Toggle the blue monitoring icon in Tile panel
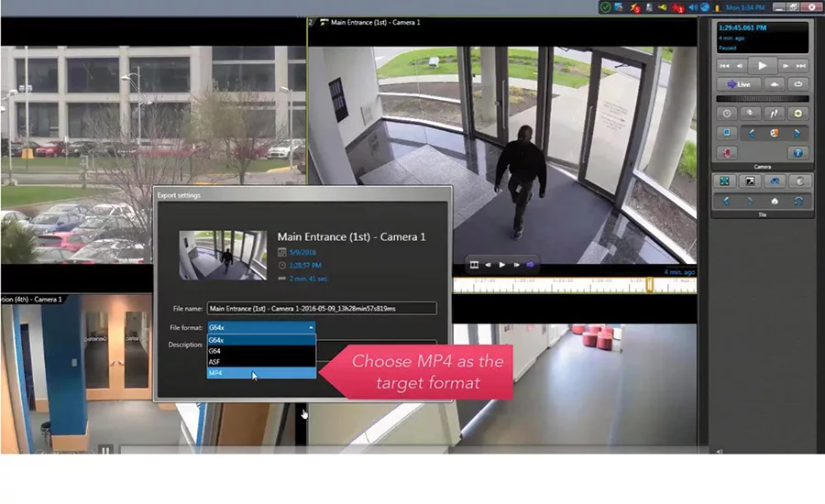 (775, 181)
